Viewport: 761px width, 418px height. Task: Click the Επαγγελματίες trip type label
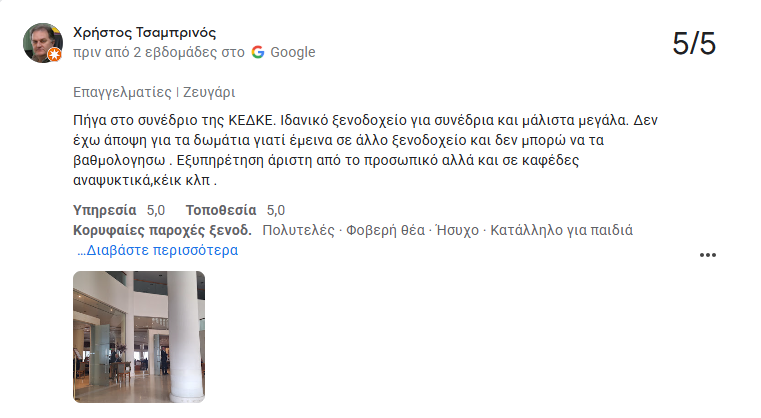[x=122, y=92]
